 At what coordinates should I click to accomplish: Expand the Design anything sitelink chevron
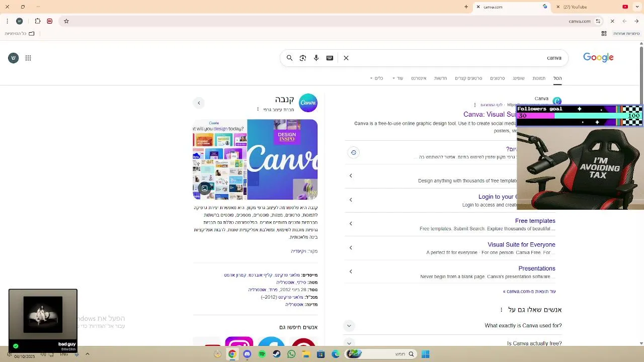point(351,175)
